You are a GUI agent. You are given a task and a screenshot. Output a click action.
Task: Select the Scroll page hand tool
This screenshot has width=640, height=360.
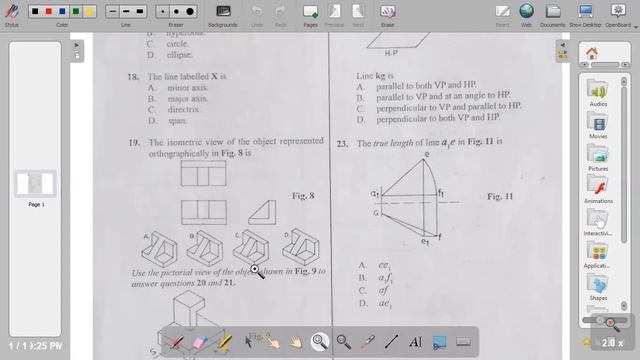point(296,341)
